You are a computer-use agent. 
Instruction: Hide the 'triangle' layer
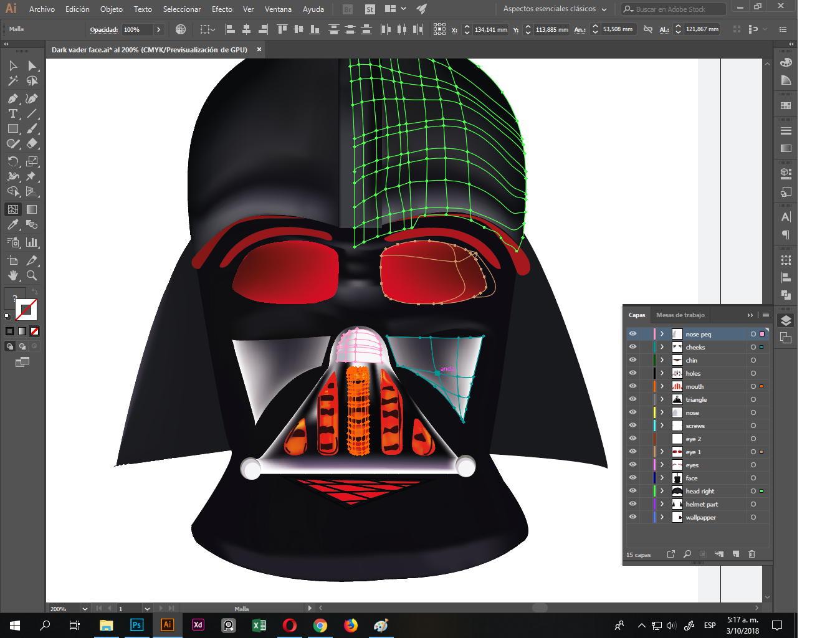pos(632,399)
